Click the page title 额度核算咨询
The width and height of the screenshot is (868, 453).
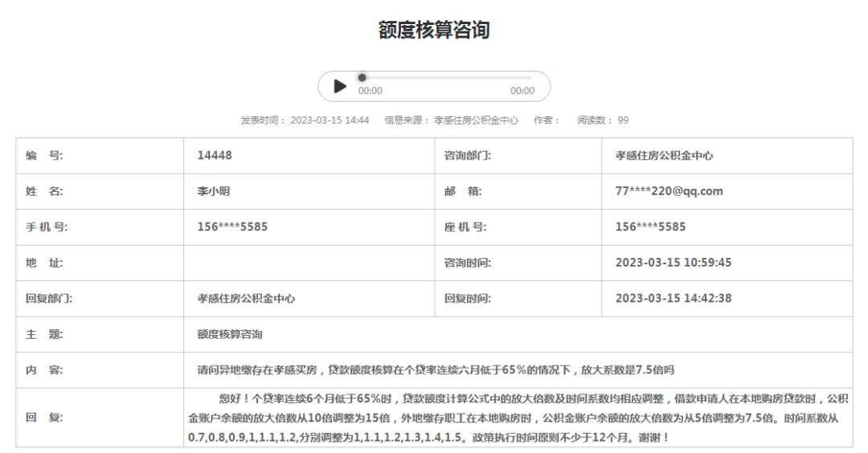click(x=434, y=30)
